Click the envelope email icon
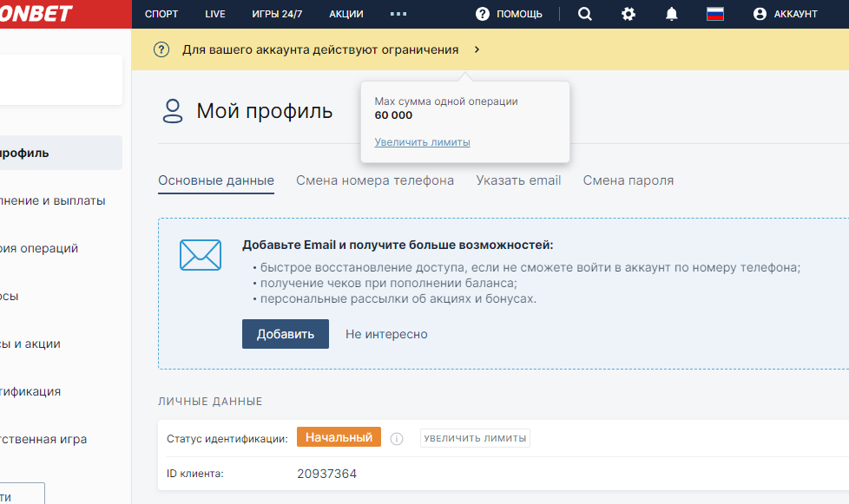This screenshot has height=504, width=849. coord(201,255)
